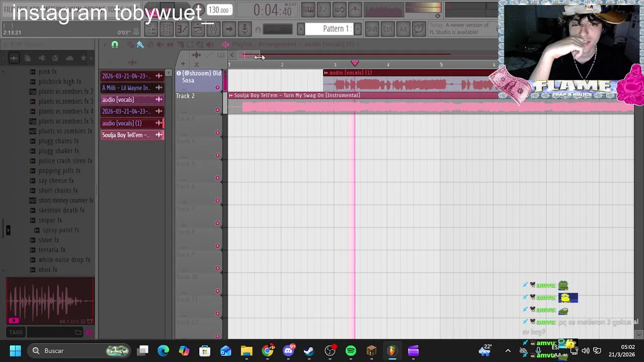Image resolution: width=644 pixels, height=362 pixels.
Task: Open File Explorer from the taskbar
Action: point(247,350)
